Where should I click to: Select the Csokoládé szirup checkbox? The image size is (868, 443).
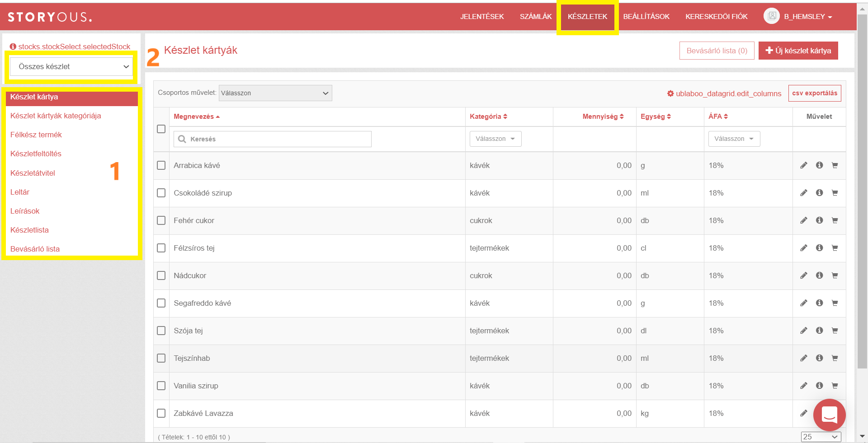point(161,193)
